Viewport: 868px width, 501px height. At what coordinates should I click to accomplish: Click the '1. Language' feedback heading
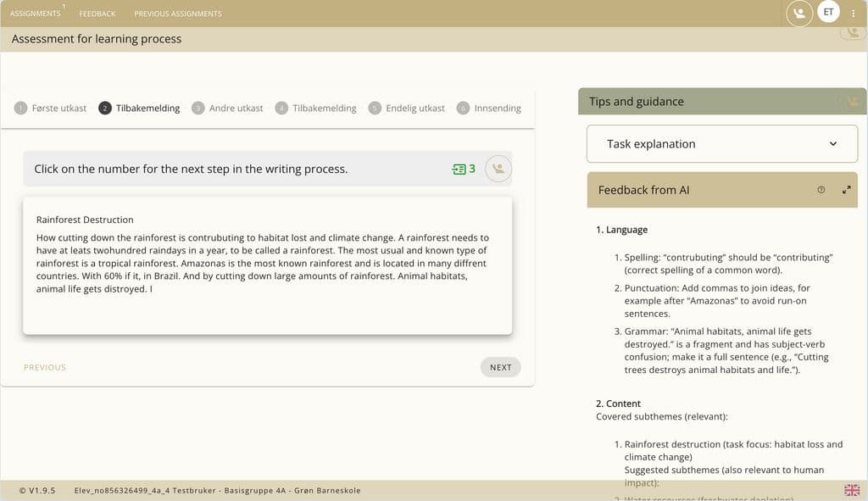pyautogui.click(x=621, y=230)
